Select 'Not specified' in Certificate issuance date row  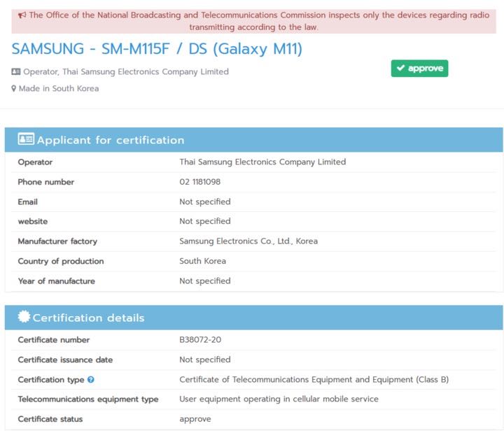pyautogui.click(x=205, y=360)
